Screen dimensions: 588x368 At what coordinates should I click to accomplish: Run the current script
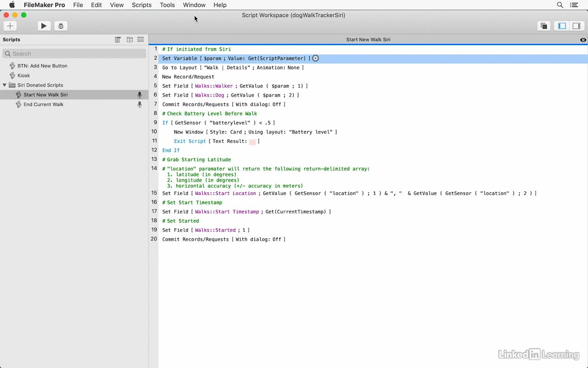(x=44, y=26)
